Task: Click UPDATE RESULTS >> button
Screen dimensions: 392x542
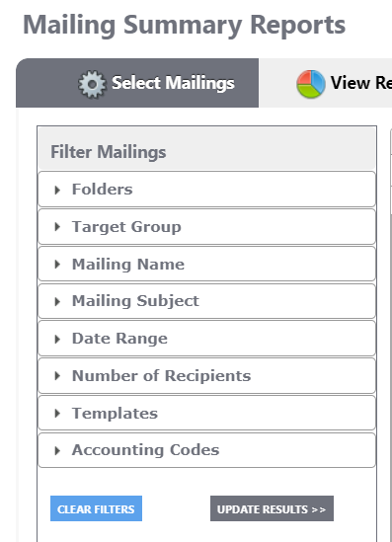Action: tap(272, 508)
